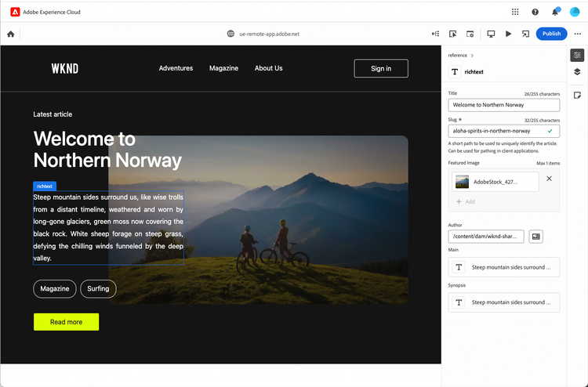Remove the featured image with X
Viewport: 588px width, 387px height.
(x=549, y=179)
